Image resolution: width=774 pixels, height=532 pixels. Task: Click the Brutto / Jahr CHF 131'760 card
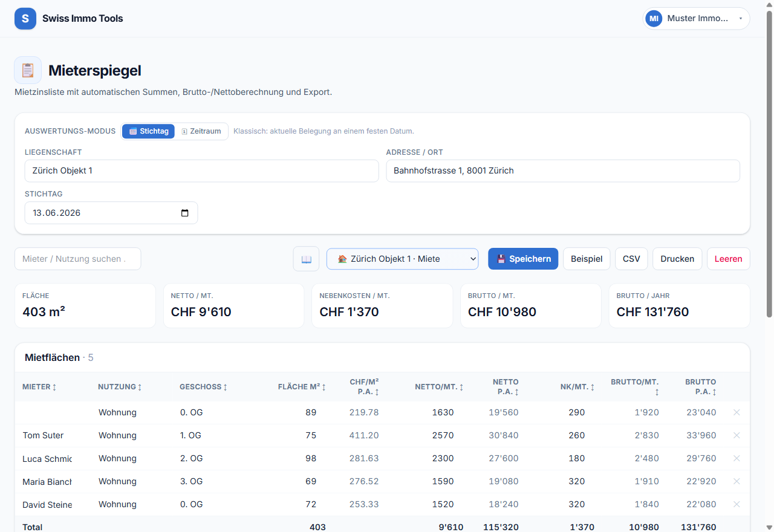pos(679,306)
